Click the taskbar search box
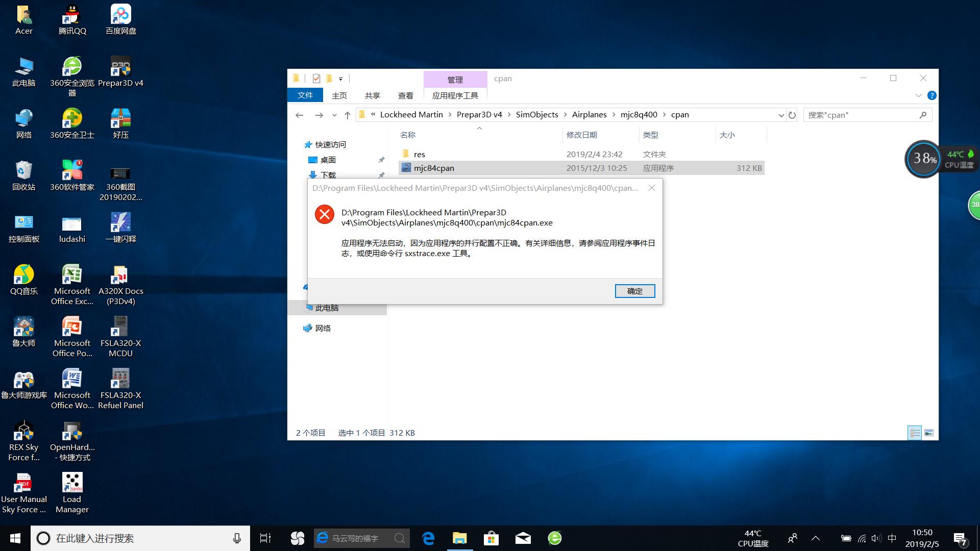980x551 pixels. [x=140, y=538]
